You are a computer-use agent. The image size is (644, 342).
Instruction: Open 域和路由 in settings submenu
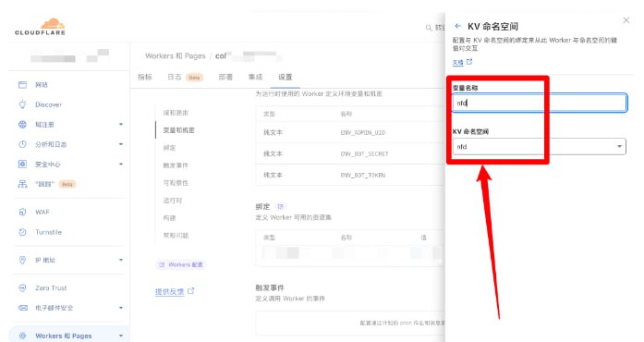point(176,113)
